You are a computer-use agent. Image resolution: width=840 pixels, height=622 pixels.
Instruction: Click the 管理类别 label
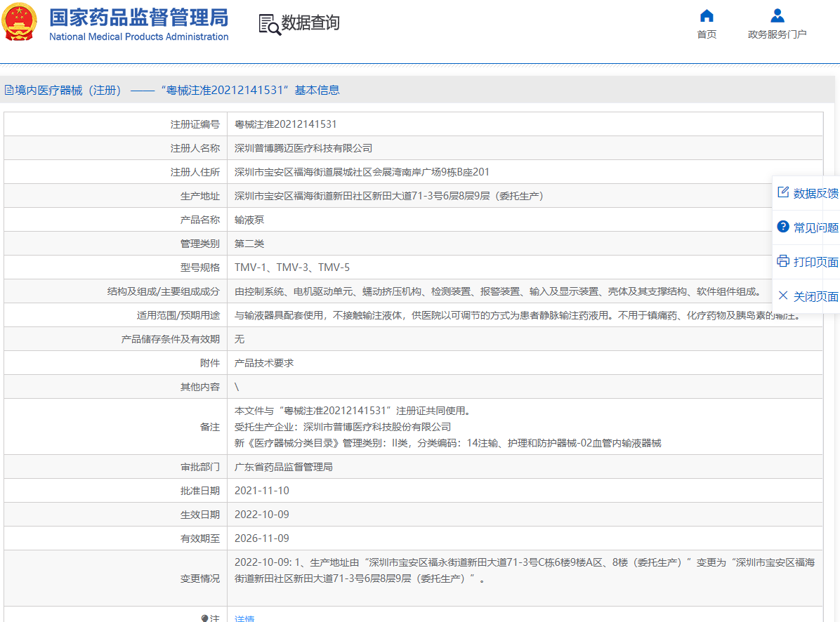point(200,244)
